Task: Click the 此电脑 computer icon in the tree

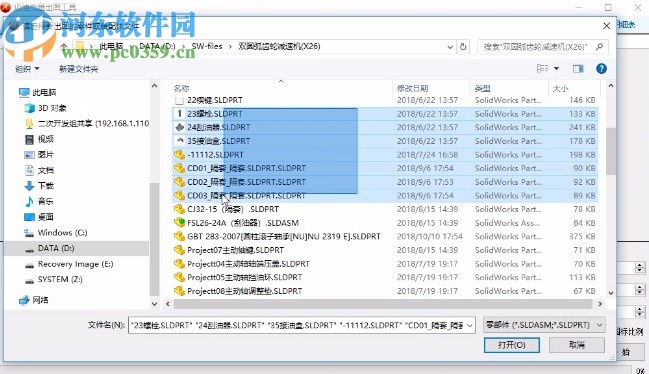Action: 24,92
